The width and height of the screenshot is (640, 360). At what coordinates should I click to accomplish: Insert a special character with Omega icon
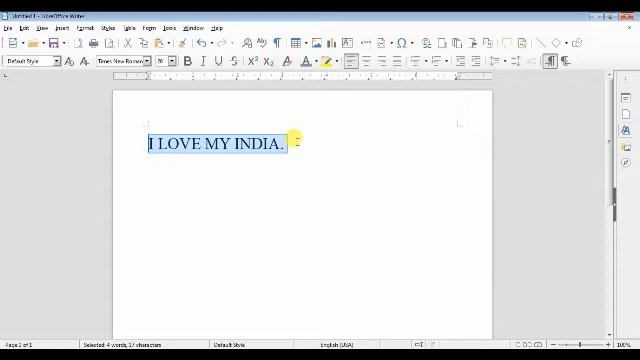[402, 43]
